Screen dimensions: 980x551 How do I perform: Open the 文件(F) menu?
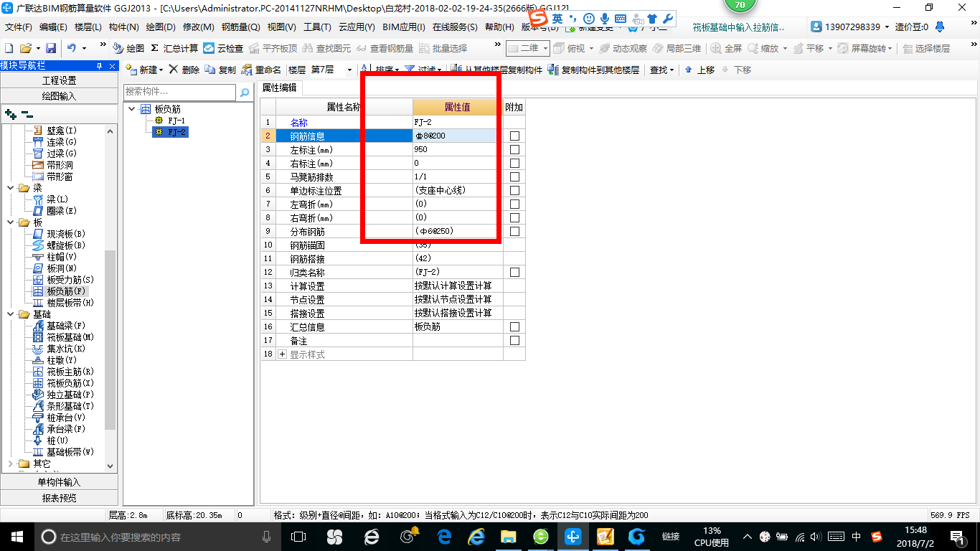tap(19, 27)
